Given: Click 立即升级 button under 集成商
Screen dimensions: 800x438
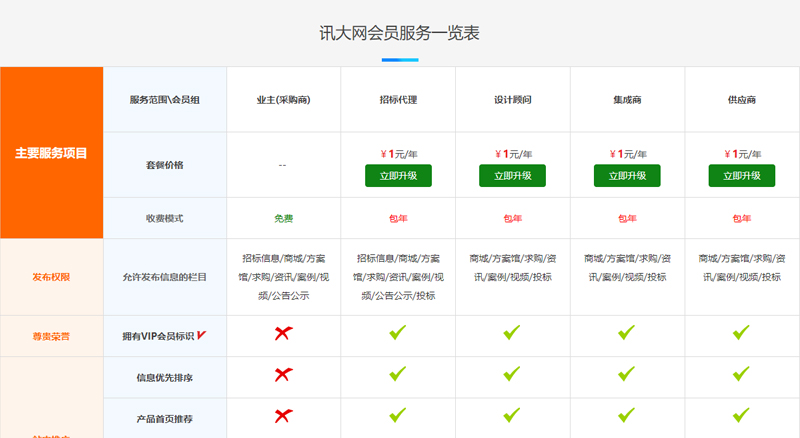Looking at the screenshot, I should click(627, 176).
